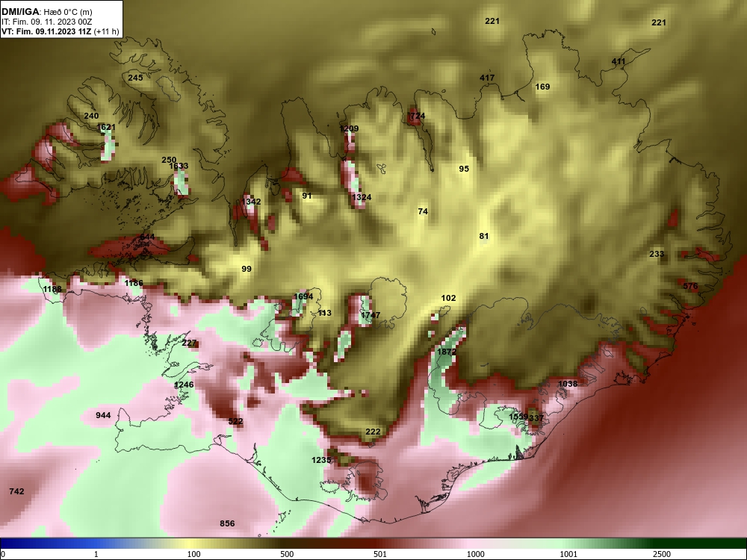Image resolution: width=747 pixels, height=560 pixels.
Task: Click the 1001 label on the color scale
Action: (568, 554)
